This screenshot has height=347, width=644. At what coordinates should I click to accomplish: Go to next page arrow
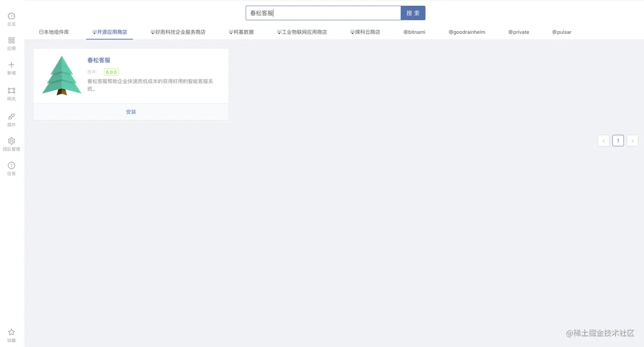tap(632, 141)
